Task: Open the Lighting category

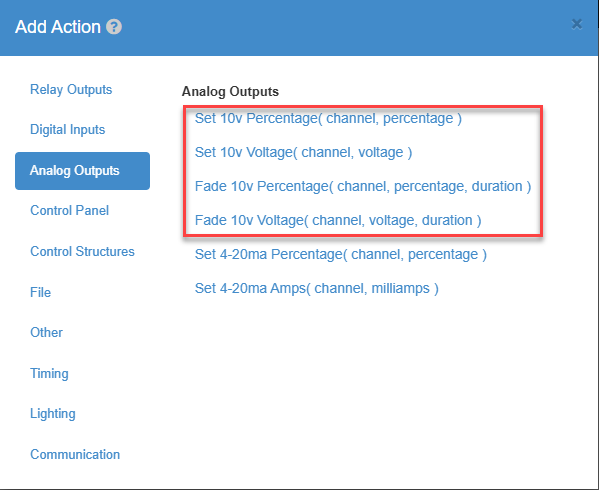Action: pos(53,414)
